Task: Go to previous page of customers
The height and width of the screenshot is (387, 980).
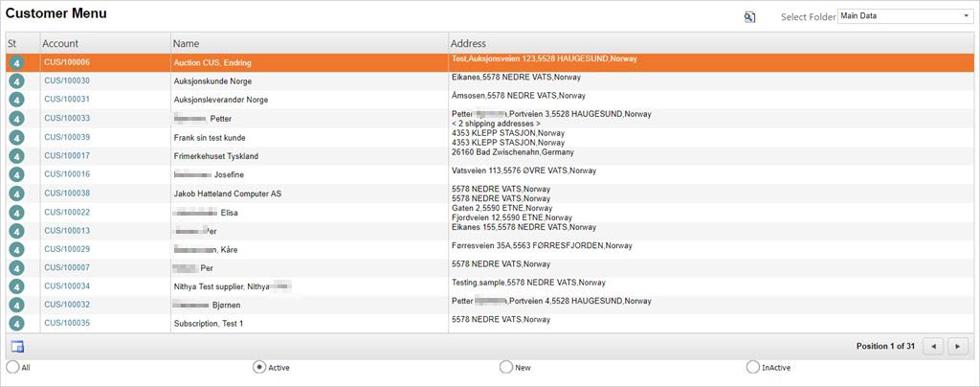Action: (934, 346)
